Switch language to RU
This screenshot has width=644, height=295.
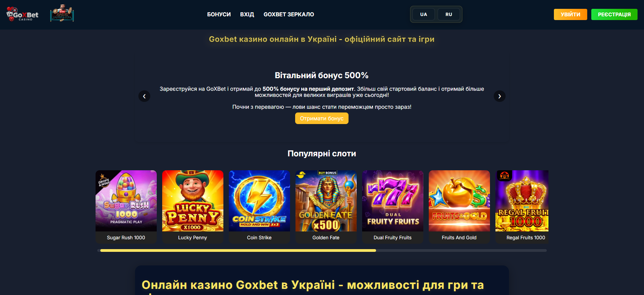(x=449, y=14)
